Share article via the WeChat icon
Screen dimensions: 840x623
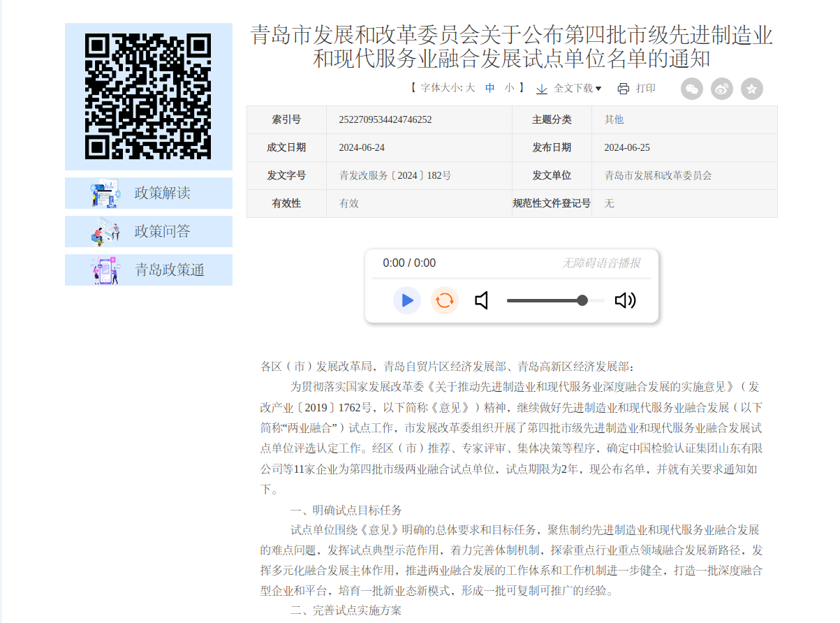692,89
